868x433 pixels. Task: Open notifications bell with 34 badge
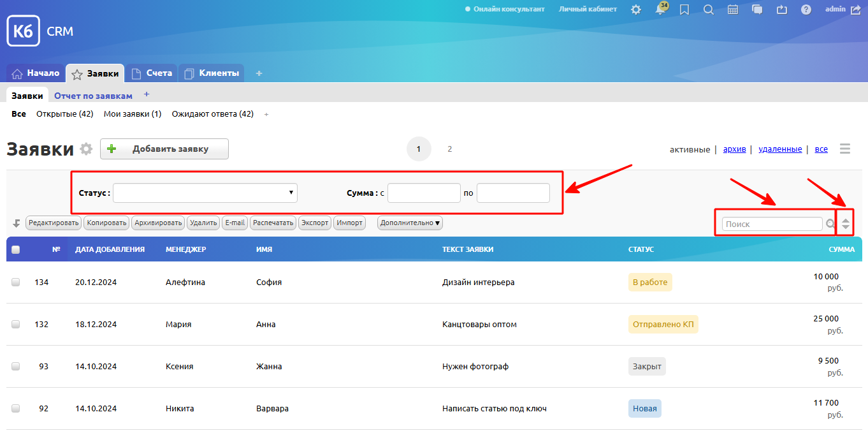click(660, 10)
